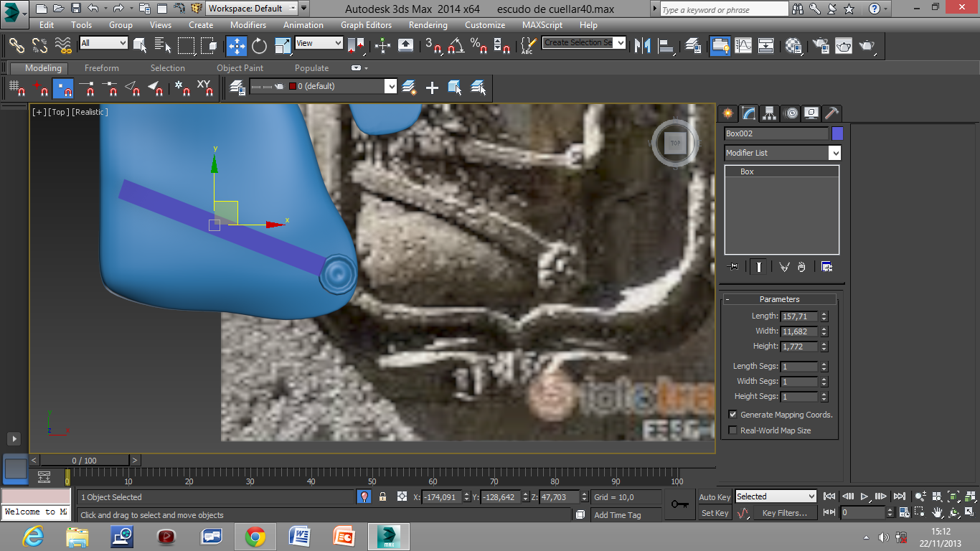Click the Box002 object color swatch

837,133
